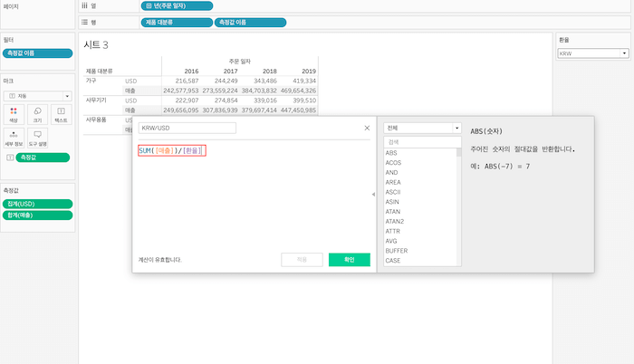Image resolution: width=634 pixels, height=364 pixels.
Task: Click the text icon beside 측정값 pill
Action: pos(10,158)
